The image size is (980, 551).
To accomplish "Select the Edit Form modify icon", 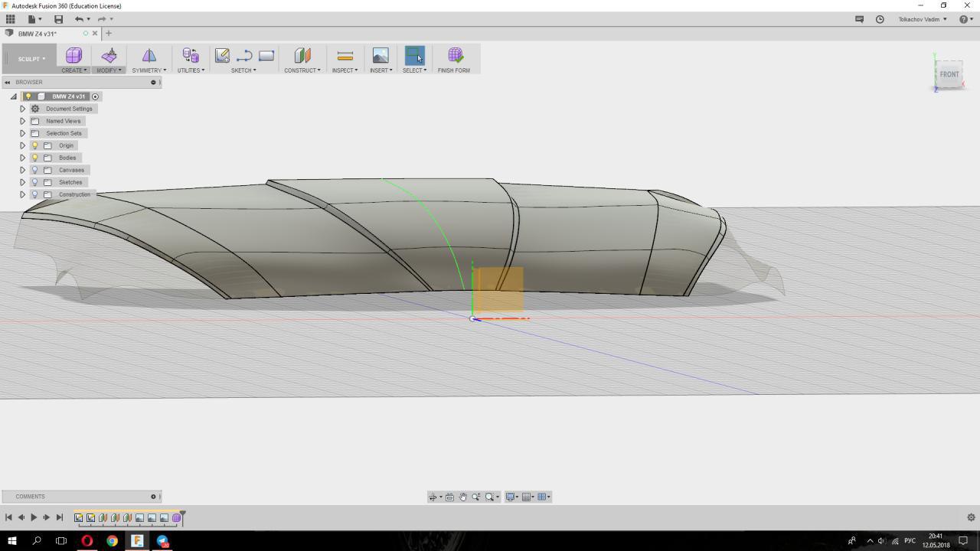I will click(109, 55).
